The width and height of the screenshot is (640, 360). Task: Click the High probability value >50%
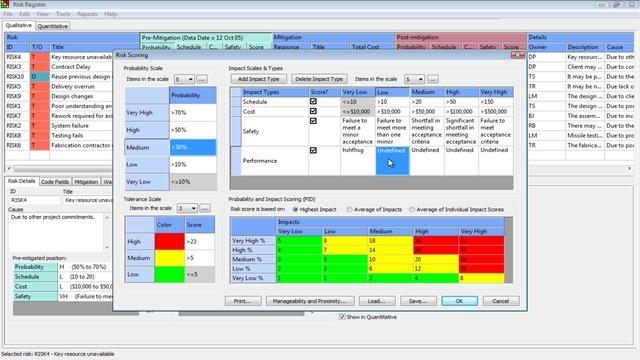point(193,130)
